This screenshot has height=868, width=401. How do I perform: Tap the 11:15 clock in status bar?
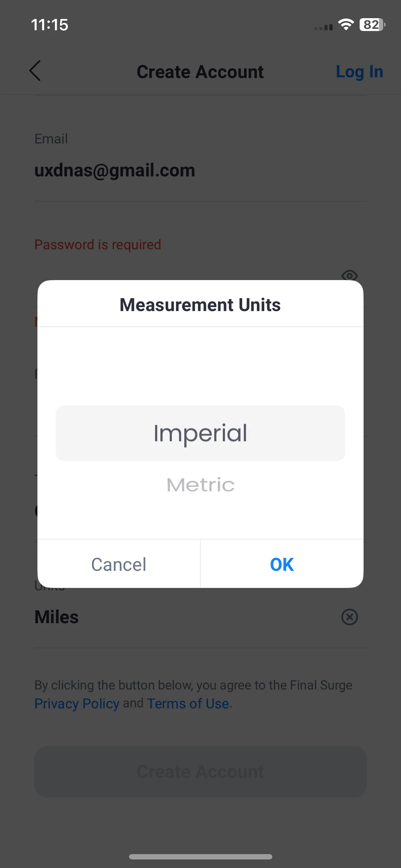coord(50,25)
